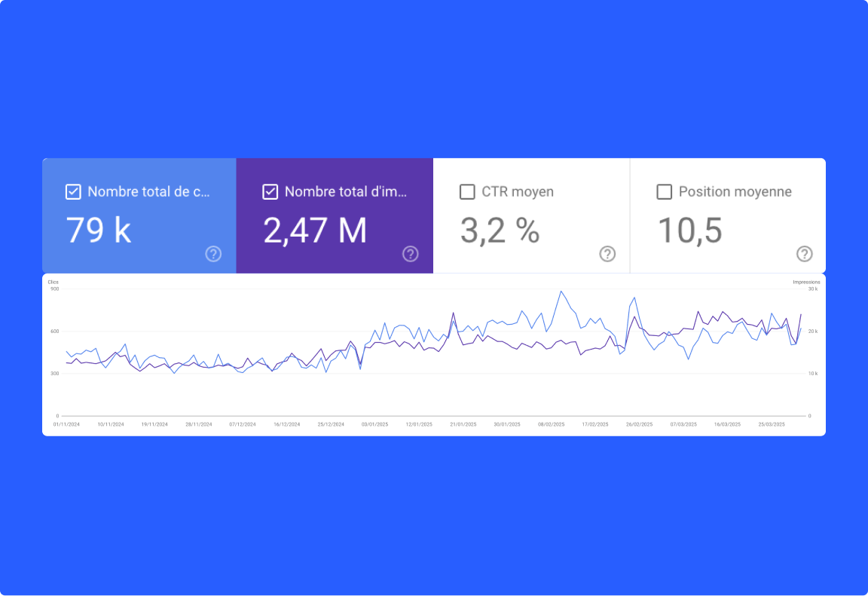Click the 79 k total clicks value
The image size is (868, 596).
click(99, 231)
